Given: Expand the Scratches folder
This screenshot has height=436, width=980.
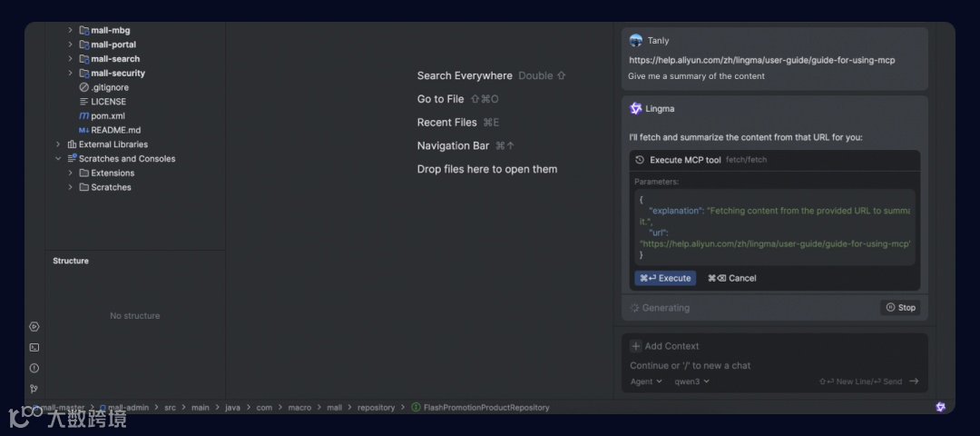Looking at the screenshot, I should (x=70, y=187).
